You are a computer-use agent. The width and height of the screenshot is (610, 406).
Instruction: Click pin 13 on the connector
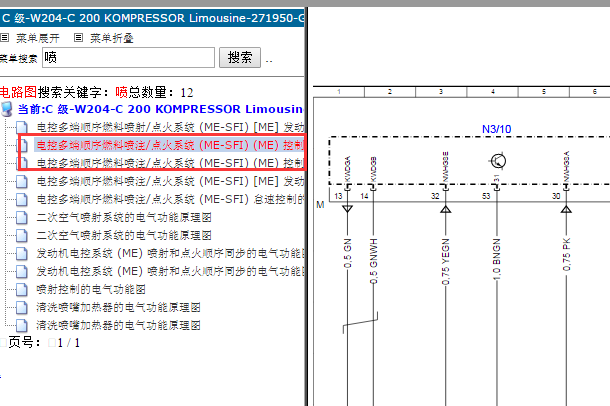[x=338, y=196]
